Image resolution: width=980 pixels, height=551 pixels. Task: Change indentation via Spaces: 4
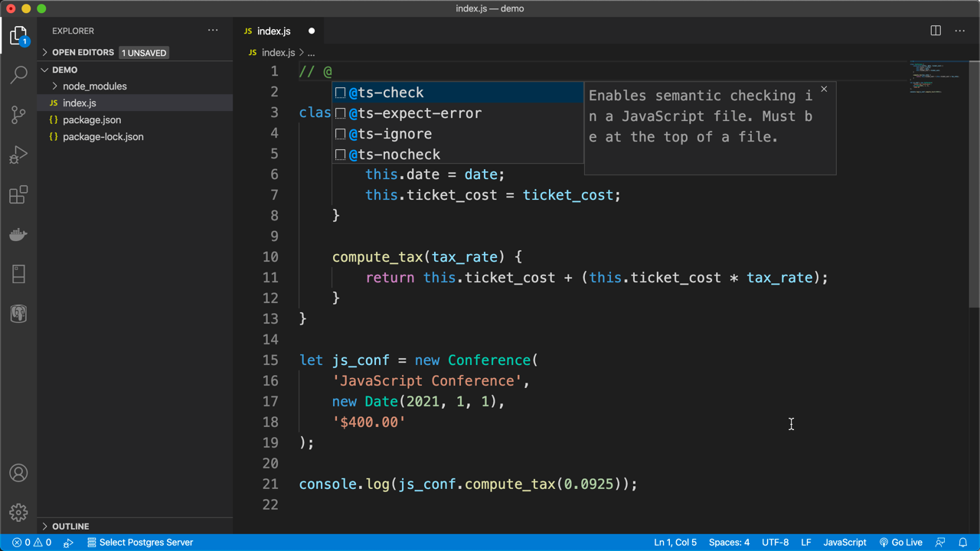[729, 543]
